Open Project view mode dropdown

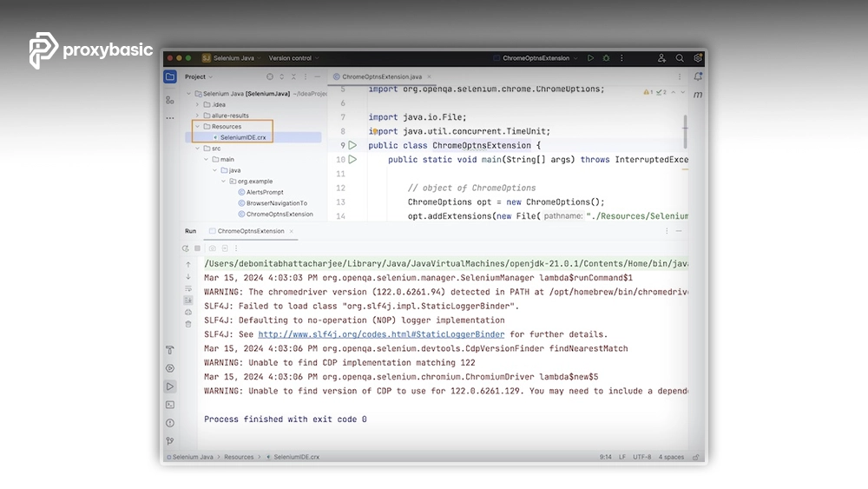tap(199, 77)
